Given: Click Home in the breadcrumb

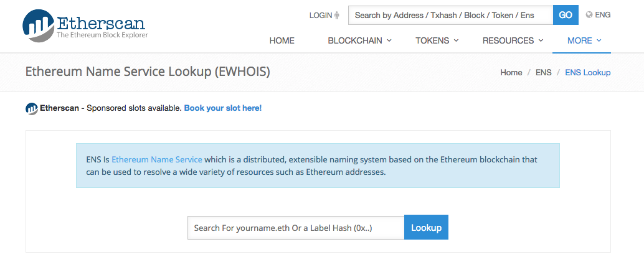Looking at the screenshot, I should click(511, 73).
